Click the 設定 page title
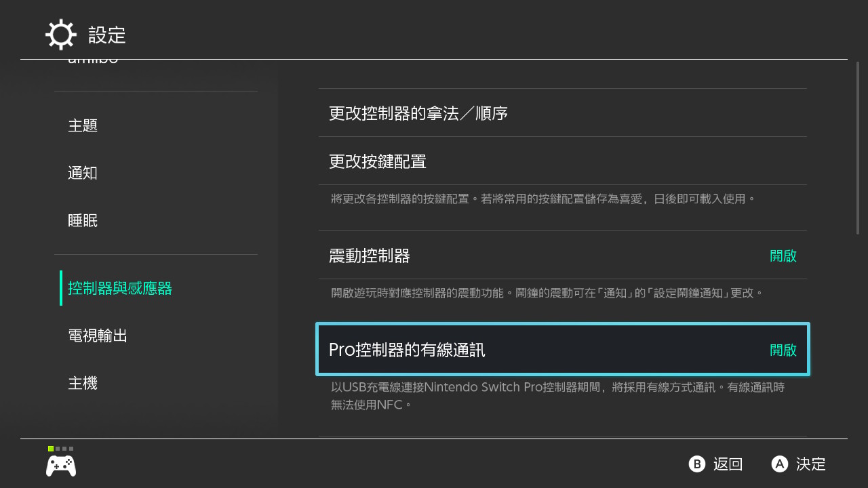 click(x=107, y=35)
